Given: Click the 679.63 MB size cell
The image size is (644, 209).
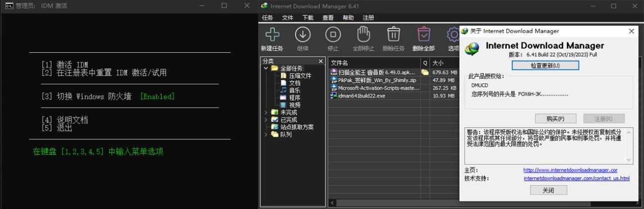Looking at the screenshot, I should (444, 72).
